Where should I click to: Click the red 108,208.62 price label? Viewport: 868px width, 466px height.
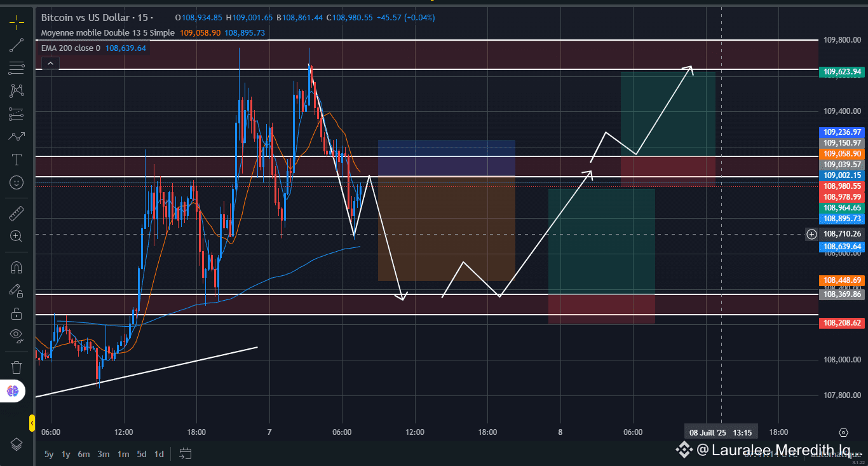click(x=843, y=323)
